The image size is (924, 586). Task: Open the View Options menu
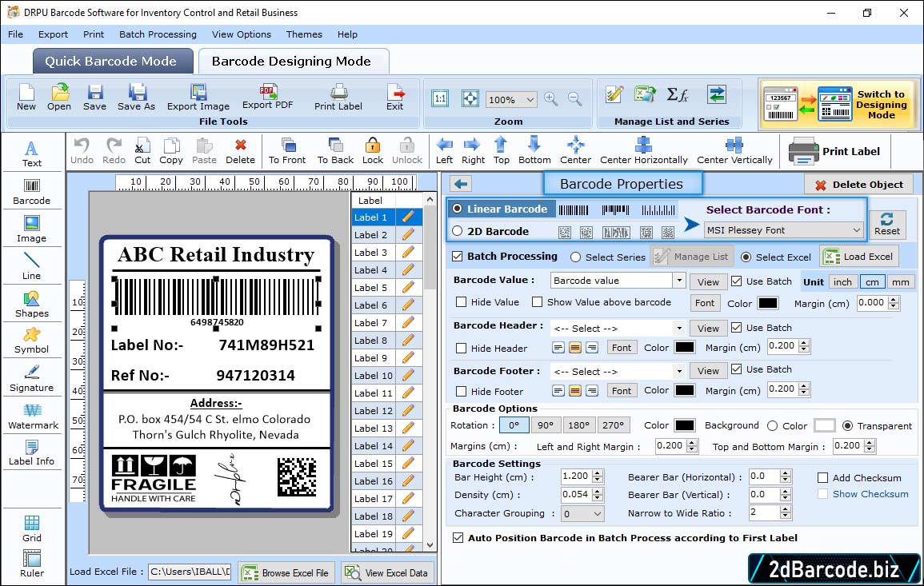242,34
